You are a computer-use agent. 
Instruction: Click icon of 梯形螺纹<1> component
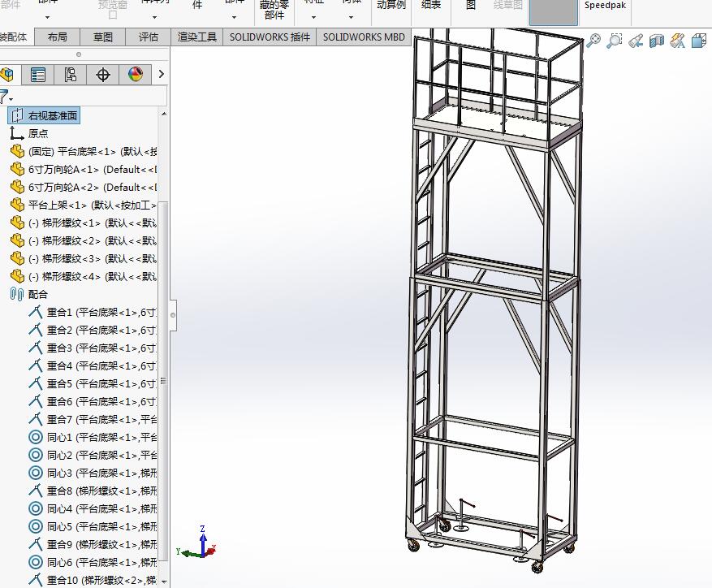click(x=17, y=223)
